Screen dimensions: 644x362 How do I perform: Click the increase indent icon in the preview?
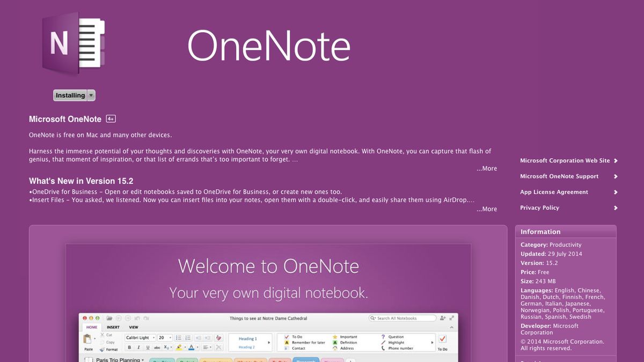[208, 338]
